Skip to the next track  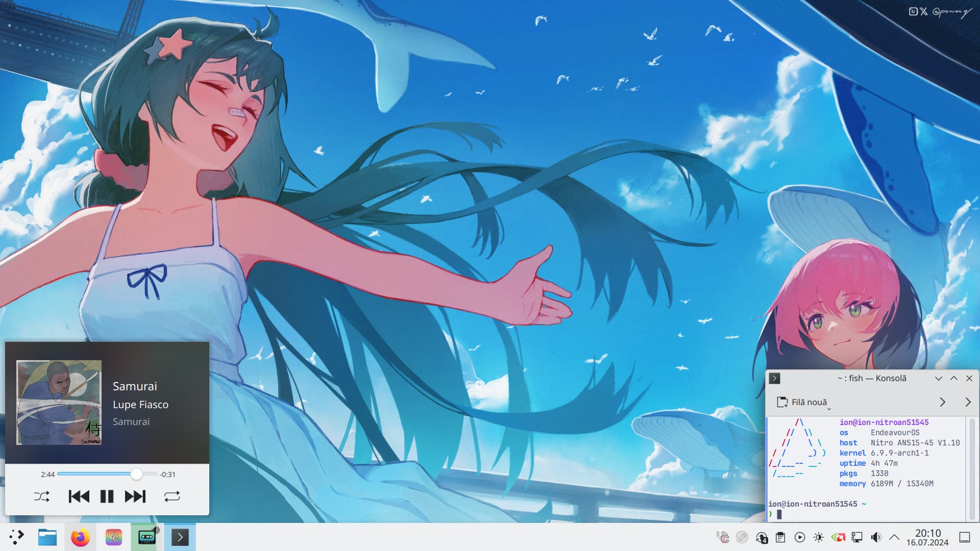click(135, 496)
